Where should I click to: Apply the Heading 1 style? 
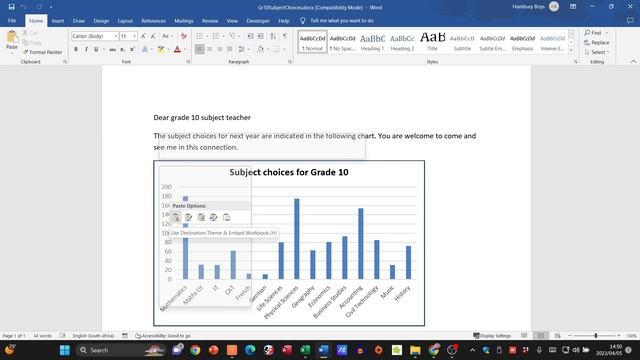pyautogui.click(x=372, y=42)
